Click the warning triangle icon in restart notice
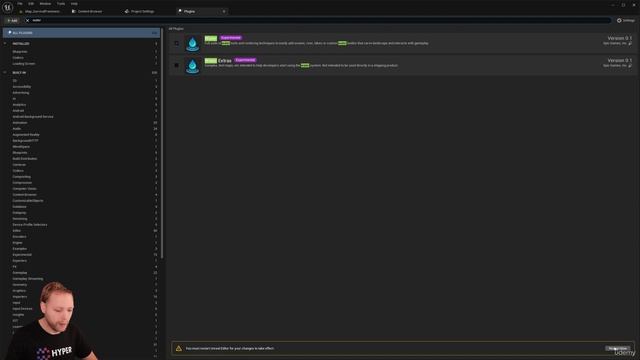The image size is (640, 360). [x=178, y=349]
